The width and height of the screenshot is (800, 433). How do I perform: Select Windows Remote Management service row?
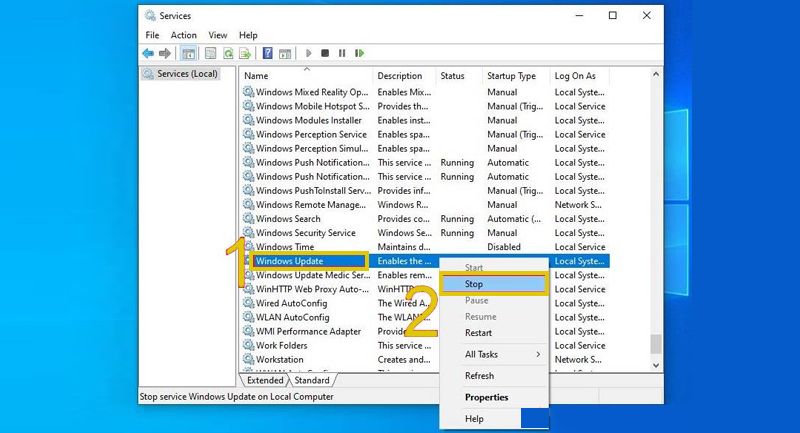(425, 205)
